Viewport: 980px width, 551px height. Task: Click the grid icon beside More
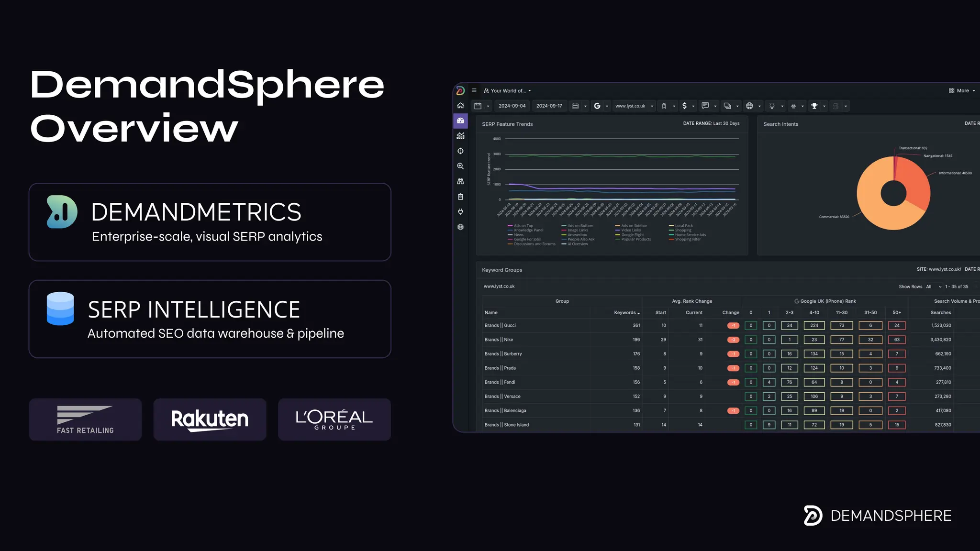[952, 91]
